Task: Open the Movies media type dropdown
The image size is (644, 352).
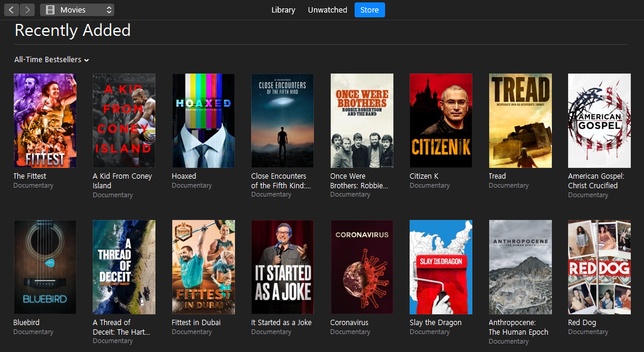Action: (77, 10)
